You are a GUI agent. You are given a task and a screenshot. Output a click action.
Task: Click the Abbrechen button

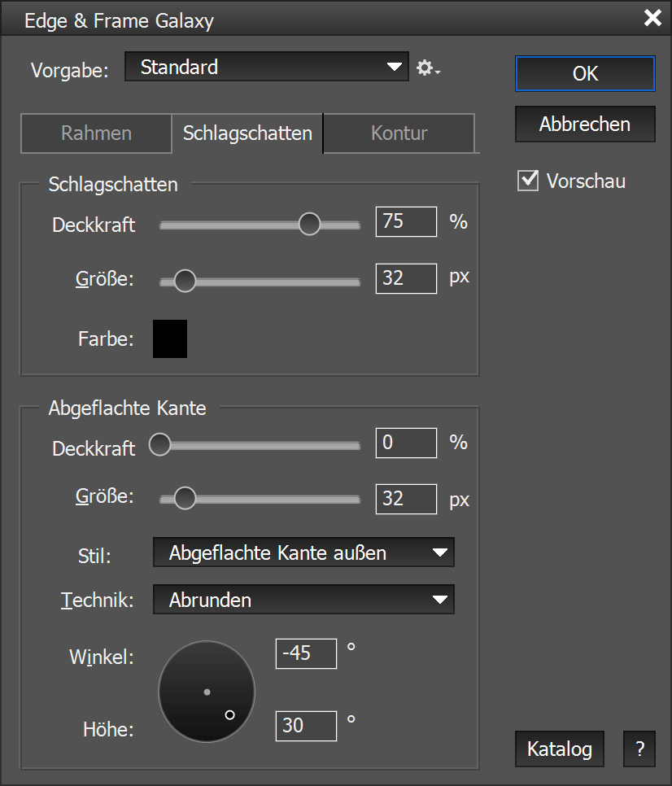click(x=585, y=124)
